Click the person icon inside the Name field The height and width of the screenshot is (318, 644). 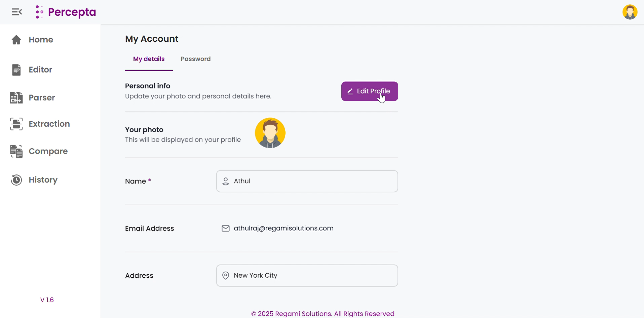click(225, 181)
